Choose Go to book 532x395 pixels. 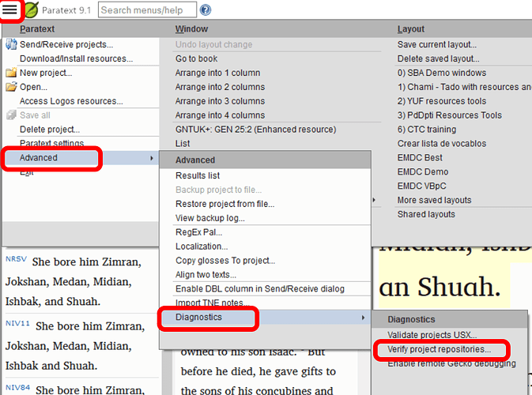197,58
